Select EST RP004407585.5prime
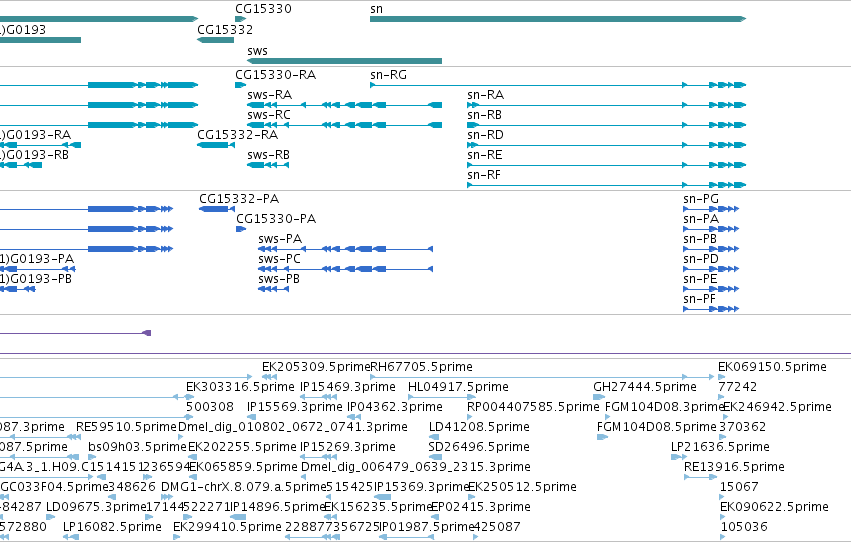The height and width of the screenshot is (542, 851). (470, 417)
